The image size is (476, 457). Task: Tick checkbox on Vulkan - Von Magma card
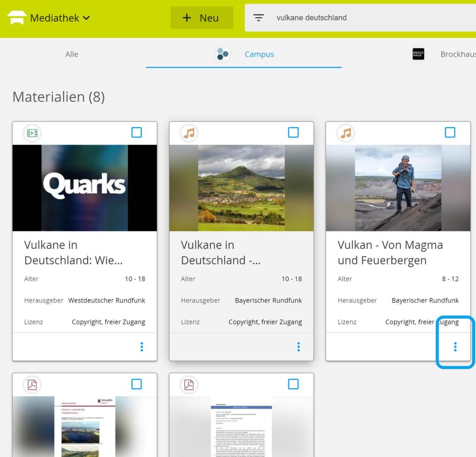click(x=450, y=132)
